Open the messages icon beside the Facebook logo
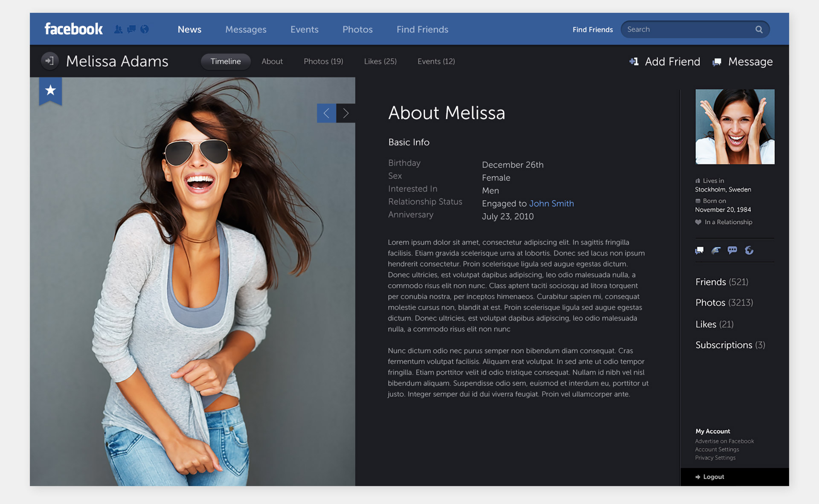Viewport: 819px width, 504px height. coord(131,29)
